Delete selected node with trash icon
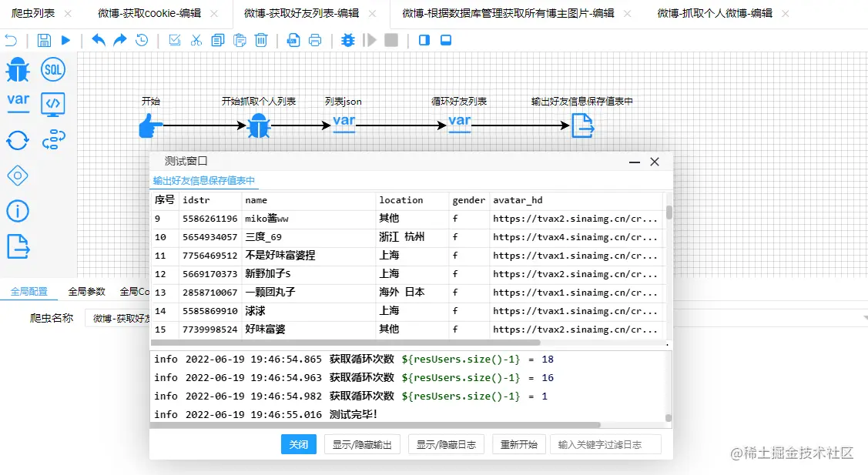Screen dimensions: 868x475 click(x=261, y=40)
